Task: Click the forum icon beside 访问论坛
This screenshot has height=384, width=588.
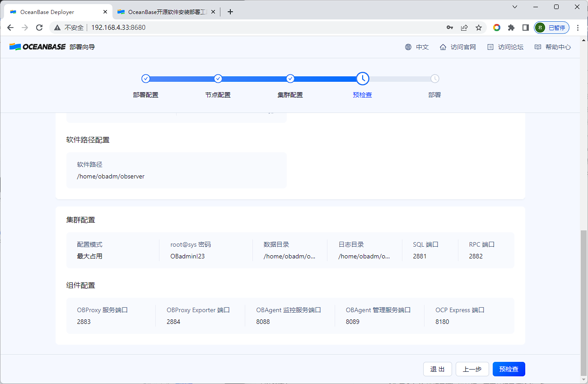Action: point(490,47)
